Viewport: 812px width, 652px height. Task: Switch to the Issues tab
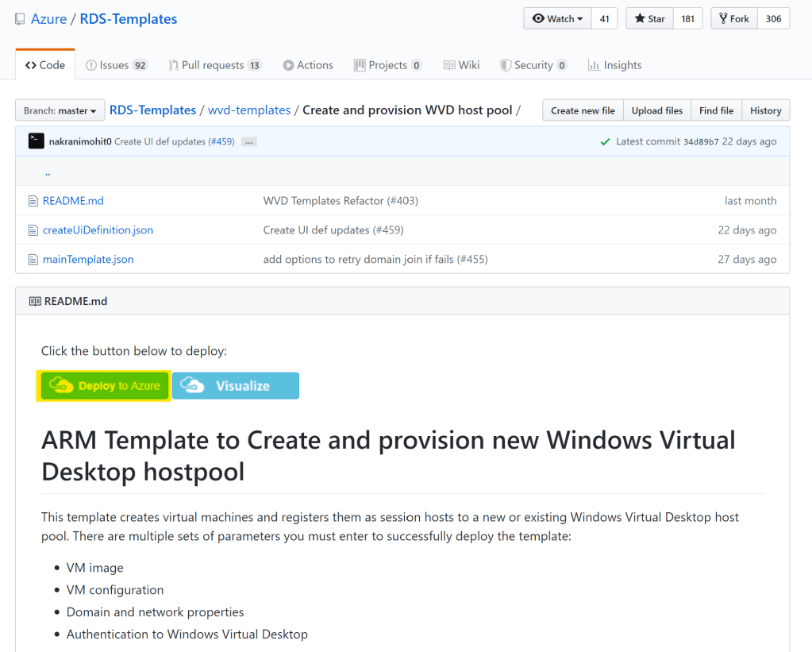click(x=117, y=65)
